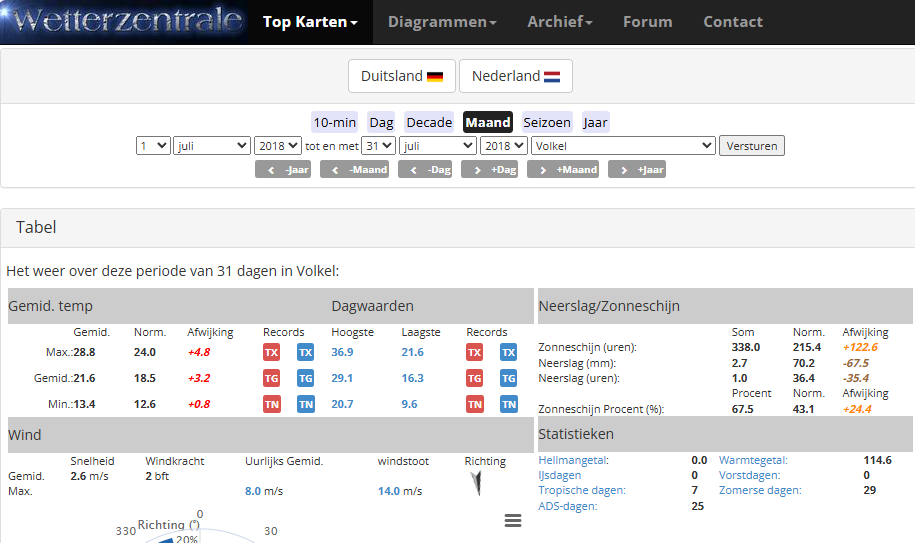Click the Wetterzentrale logo
915x543 pixels.
coord(123,21)
